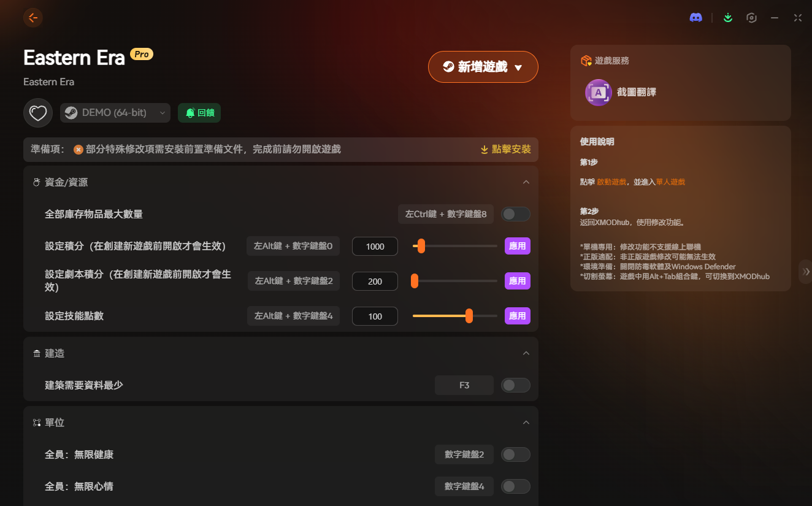Turn on 全員: 無限健康 toggle
The image size is (812, 506).
click(515, 454)
